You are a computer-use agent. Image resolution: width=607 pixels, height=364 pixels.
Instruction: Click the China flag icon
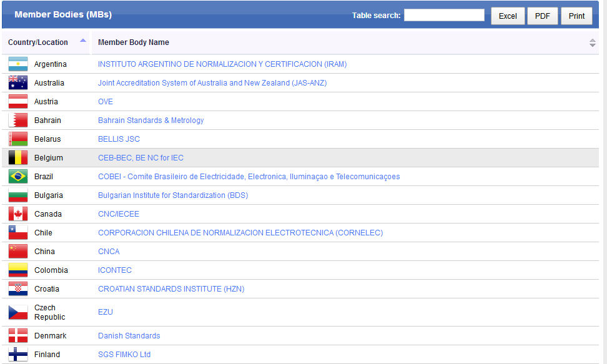pyautogui.click(x=17, y=252)
